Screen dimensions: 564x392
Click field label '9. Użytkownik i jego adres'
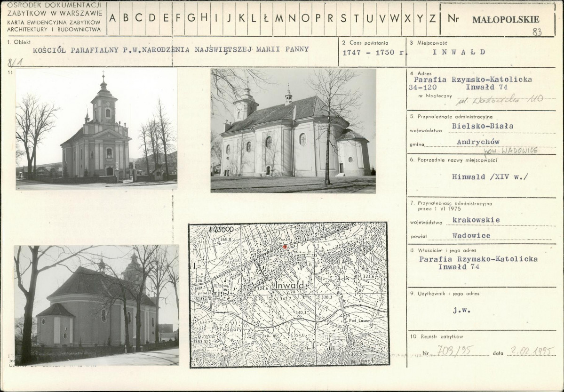445,294
